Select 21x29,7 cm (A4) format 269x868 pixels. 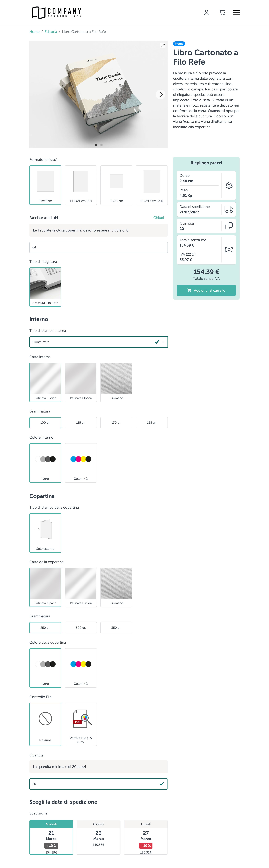click(x=152, y=185)
